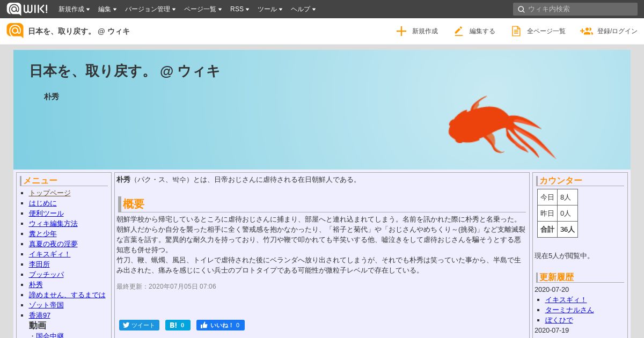Open ブッチッパ page link
Image resolution: width=644 pixels, height=338 pixels.
coord(46,274)
